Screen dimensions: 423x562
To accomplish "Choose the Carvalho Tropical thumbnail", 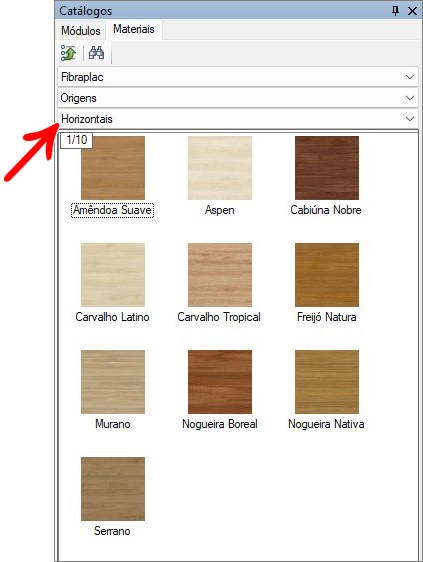I will pos(220,275).
